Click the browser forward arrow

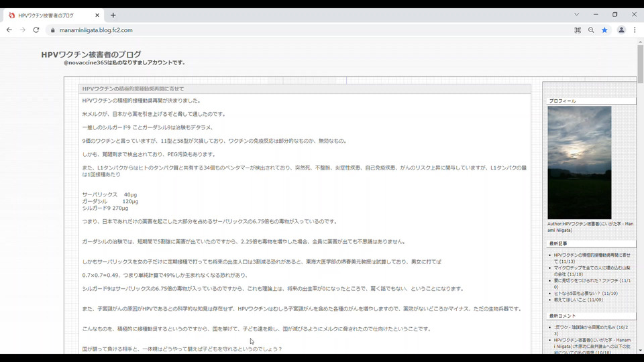[x=23, y=30]
